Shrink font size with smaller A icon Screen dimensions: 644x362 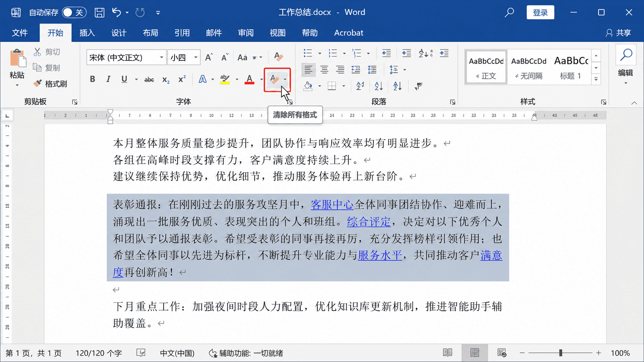point(225,57)
